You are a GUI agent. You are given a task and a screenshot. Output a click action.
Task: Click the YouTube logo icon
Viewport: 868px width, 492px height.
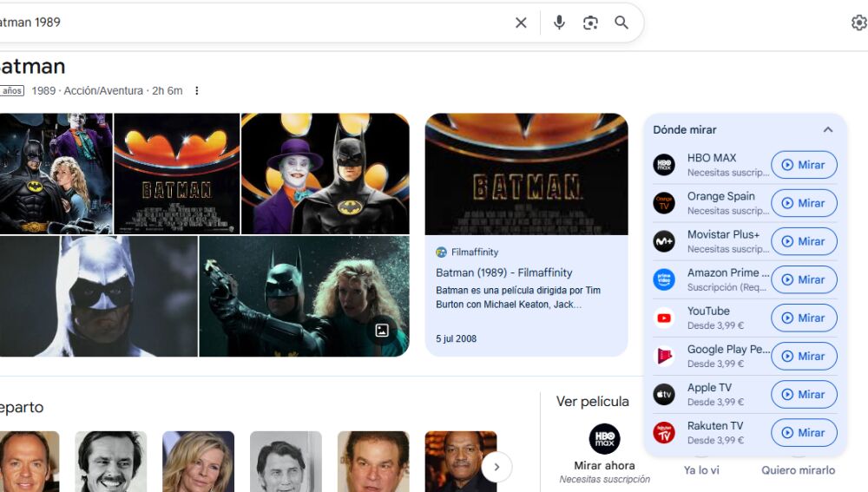click(664, 318)
